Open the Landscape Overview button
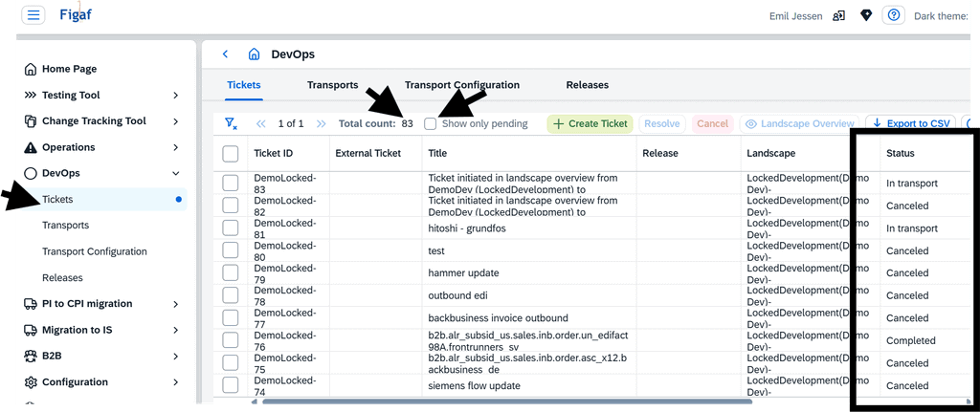This screenshot has height=412, width=980. 799,123
